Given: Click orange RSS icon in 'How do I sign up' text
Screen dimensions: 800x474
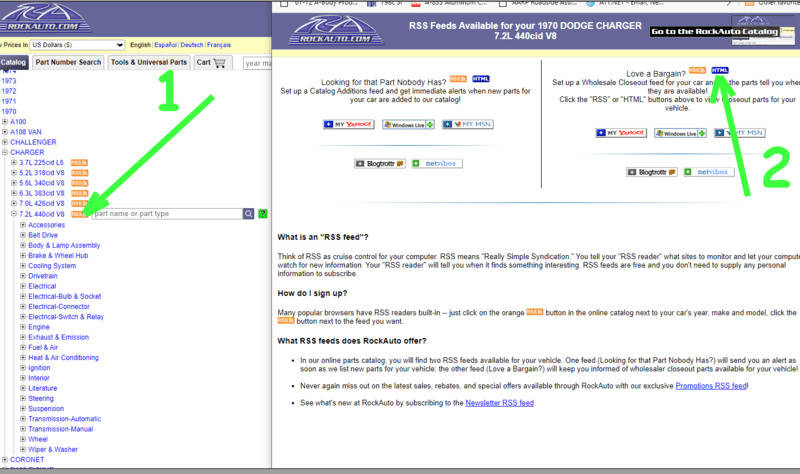Looking at the screenshot, I should (x=535, y=312).
